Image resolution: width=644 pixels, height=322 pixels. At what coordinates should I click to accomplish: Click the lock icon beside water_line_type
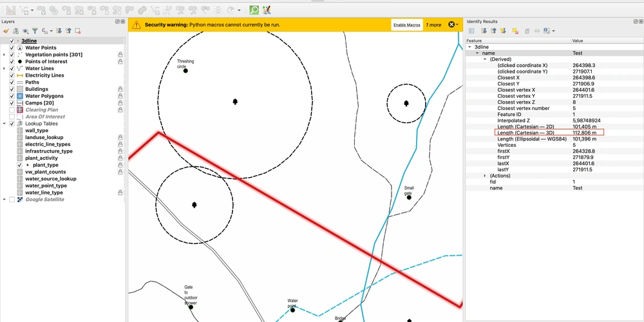120,193
